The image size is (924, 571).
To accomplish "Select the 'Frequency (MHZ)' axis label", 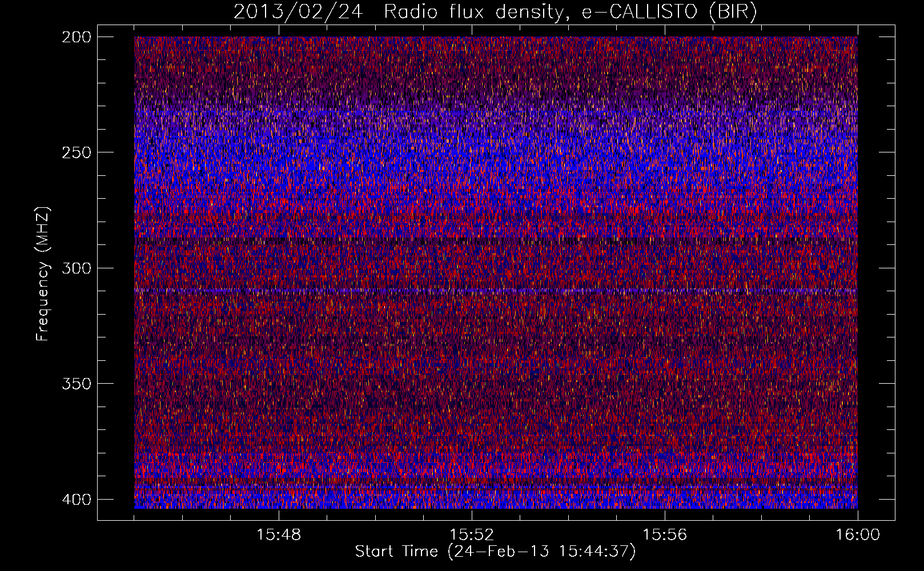I will tap(43, 274).
